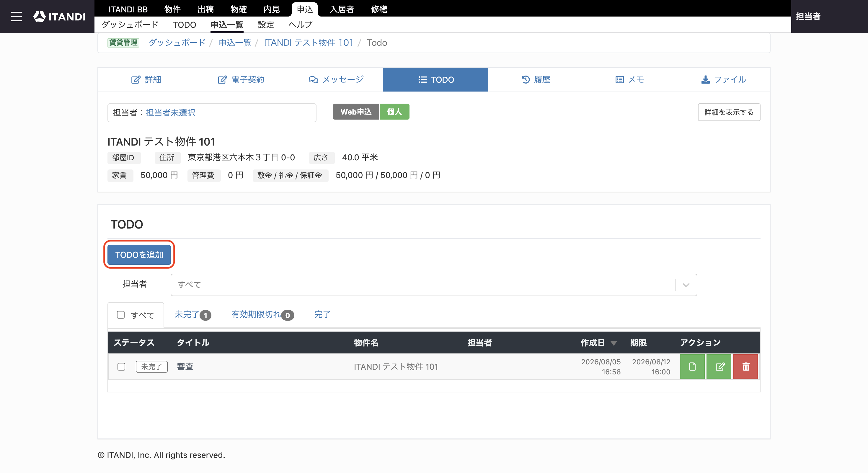Image resolution: width=868 pixels, height=473 pixels.
Task: Open the ファイル tab
Action: click(723, 80)
